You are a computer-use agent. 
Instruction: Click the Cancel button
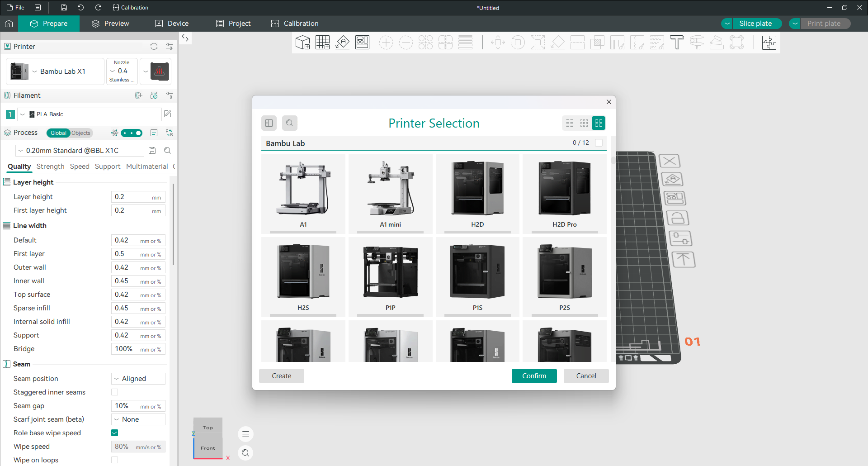pos(586,376)
